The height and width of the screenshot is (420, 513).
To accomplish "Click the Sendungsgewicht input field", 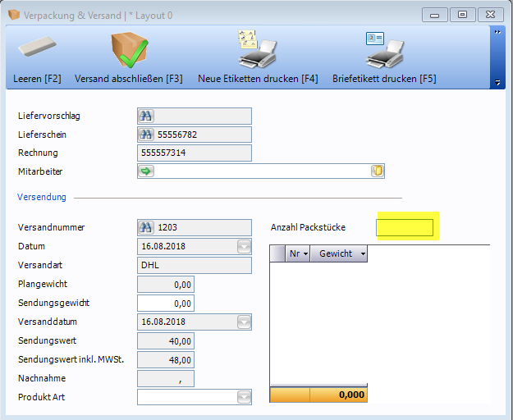I will [x=166, y=303].
